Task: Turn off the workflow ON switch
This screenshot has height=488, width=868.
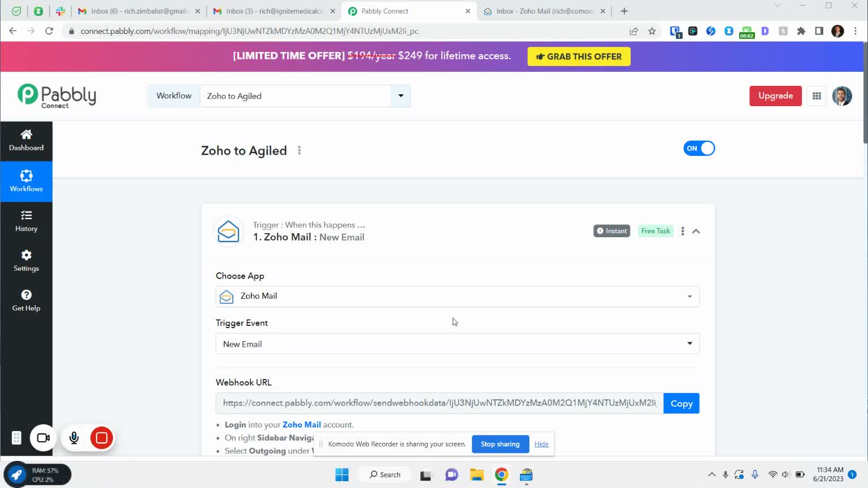Action: (699, 149)
